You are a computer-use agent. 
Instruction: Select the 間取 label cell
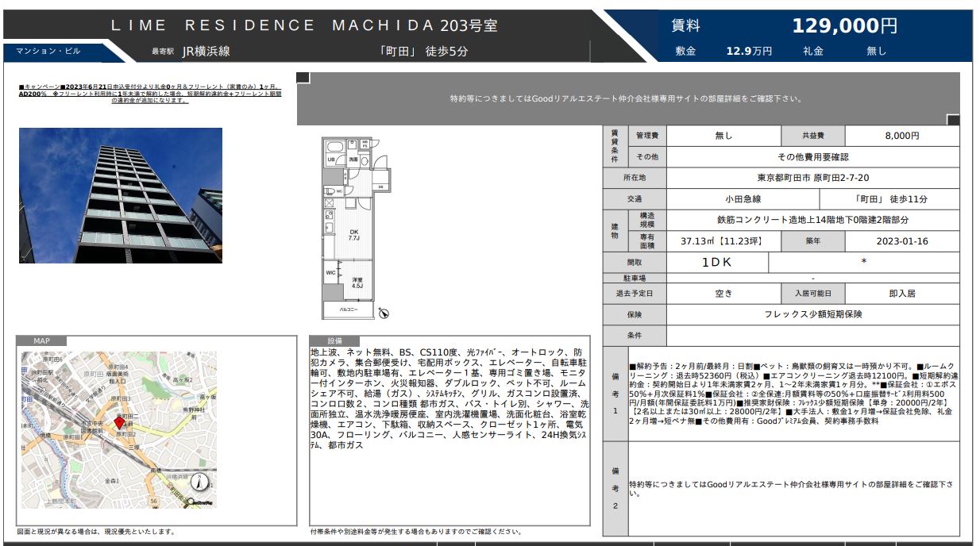634,262
